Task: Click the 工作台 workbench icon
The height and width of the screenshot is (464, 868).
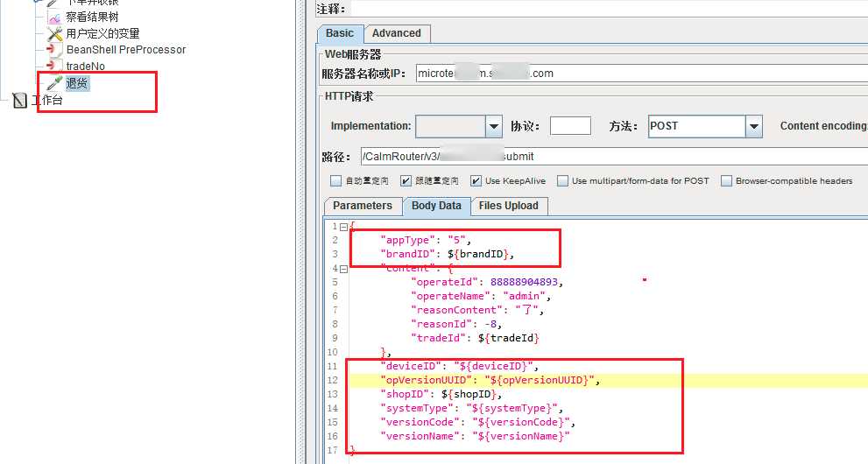Action: [x=20, y=100]
